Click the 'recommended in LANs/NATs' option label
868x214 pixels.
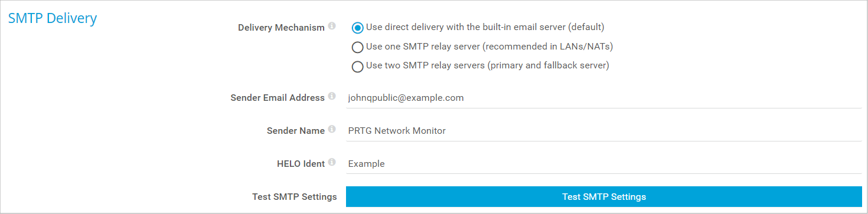point(494,47)
